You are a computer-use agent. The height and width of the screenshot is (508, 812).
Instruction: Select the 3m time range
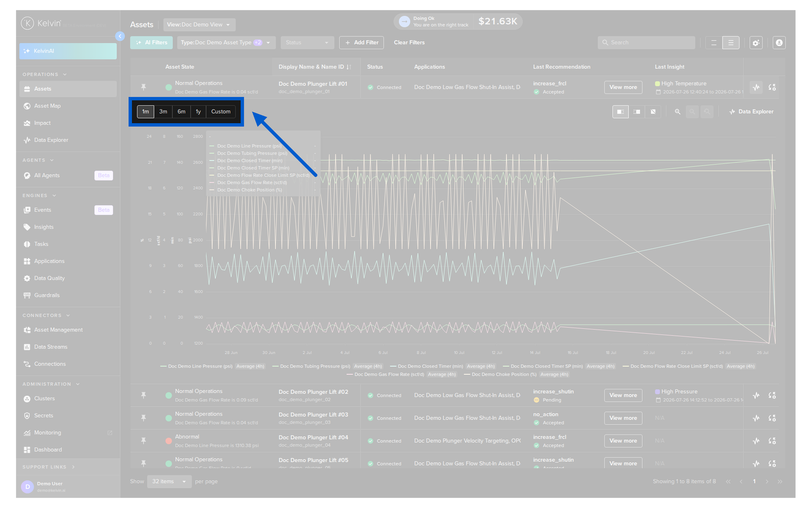pyautogui.click(x=163, y=111)
